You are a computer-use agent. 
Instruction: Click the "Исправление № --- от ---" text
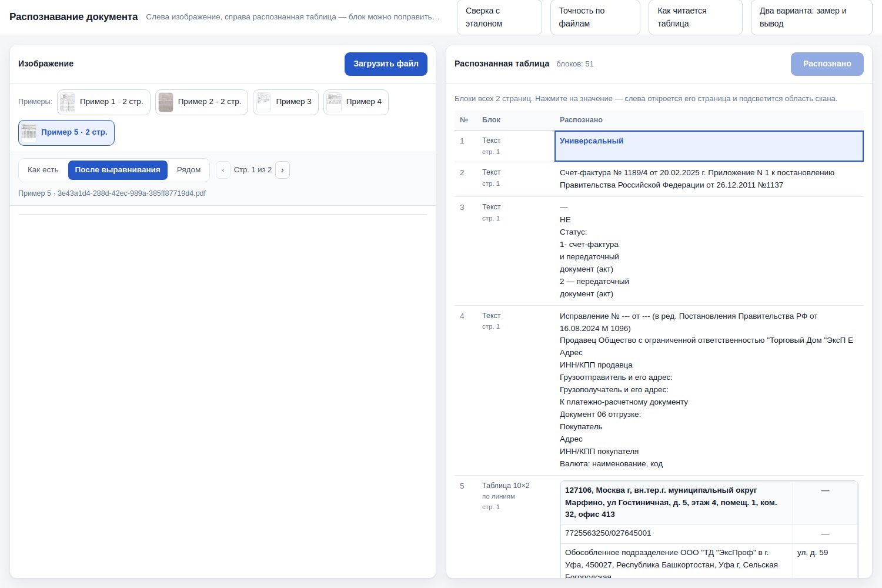[604, 316]
